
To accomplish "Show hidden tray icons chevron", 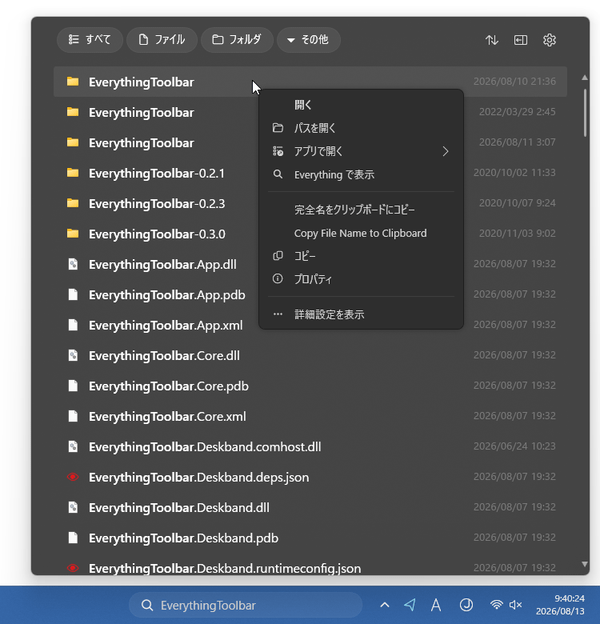I will coord(384,605).
